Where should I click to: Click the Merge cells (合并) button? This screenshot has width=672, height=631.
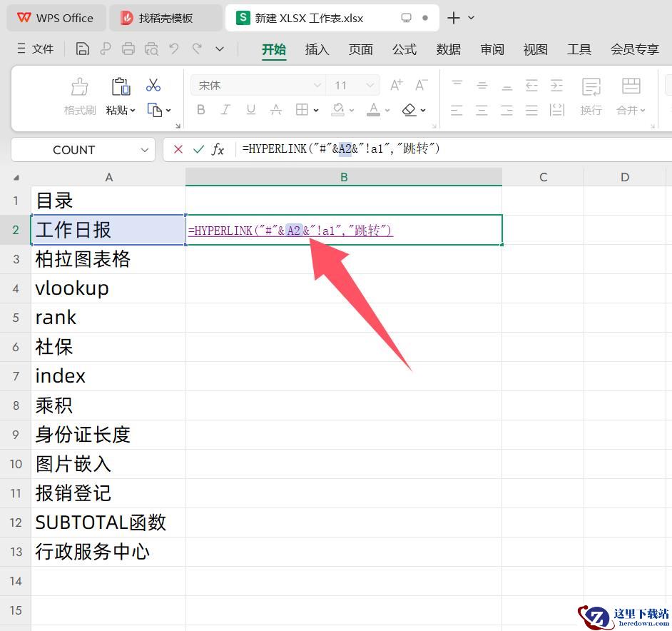[x=631, y=97]
